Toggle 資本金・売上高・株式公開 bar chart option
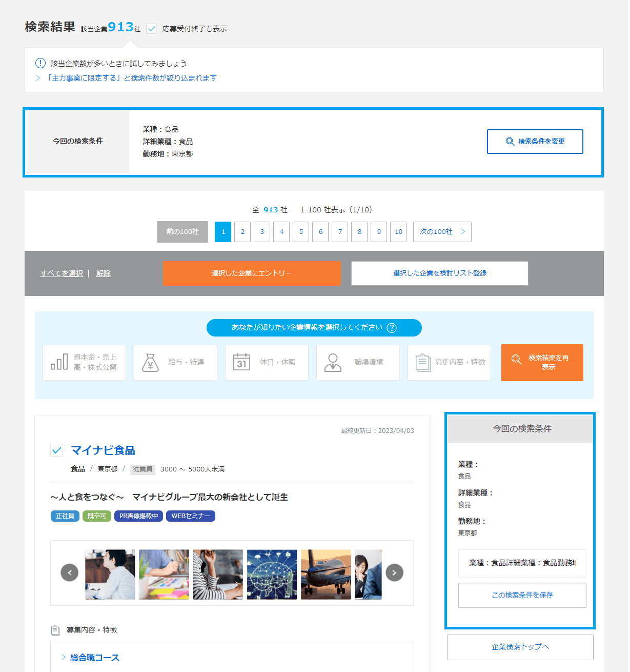Viewport: 630px width, 672px height. click(x=84, y=363)
